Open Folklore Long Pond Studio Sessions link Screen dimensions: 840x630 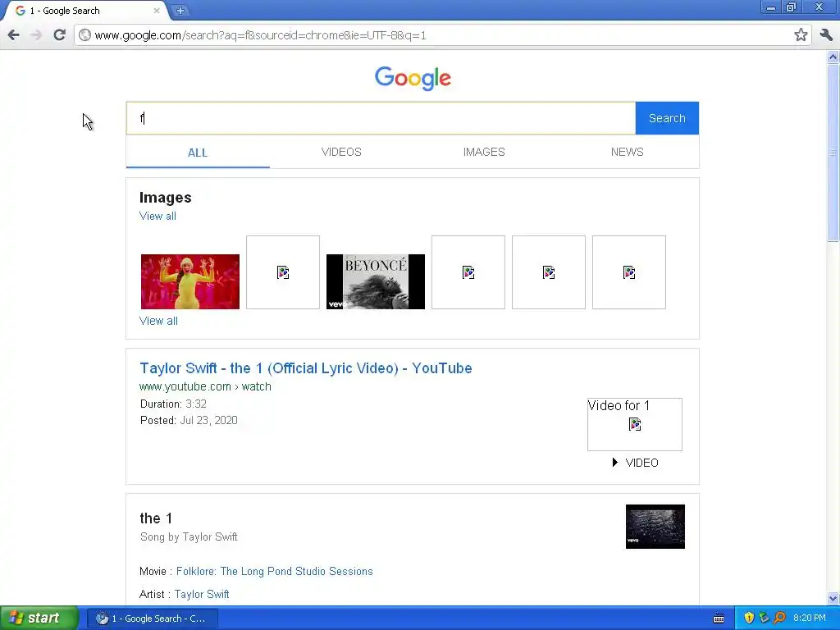point(274,571)
